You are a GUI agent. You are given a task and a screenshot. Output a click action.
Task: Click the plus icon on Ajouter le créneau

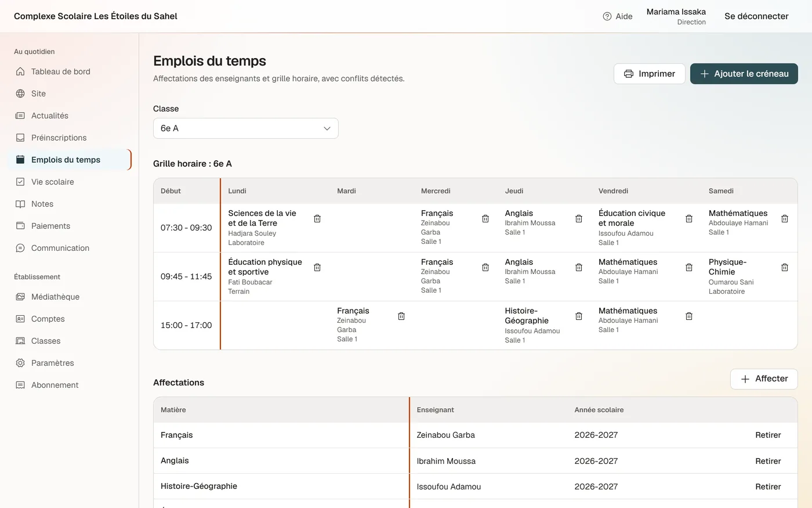[x=705, y=74]
